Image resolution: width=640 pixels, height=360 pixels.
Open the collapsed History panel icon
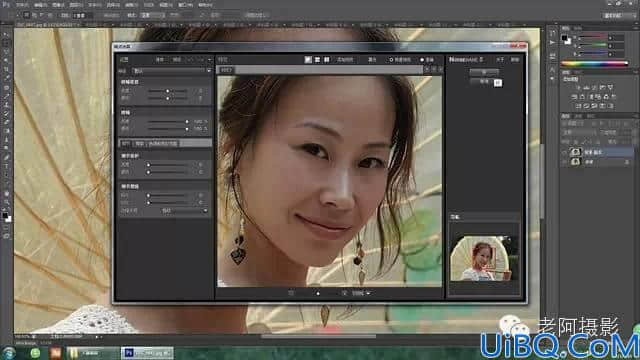click(x=552, y=33)
